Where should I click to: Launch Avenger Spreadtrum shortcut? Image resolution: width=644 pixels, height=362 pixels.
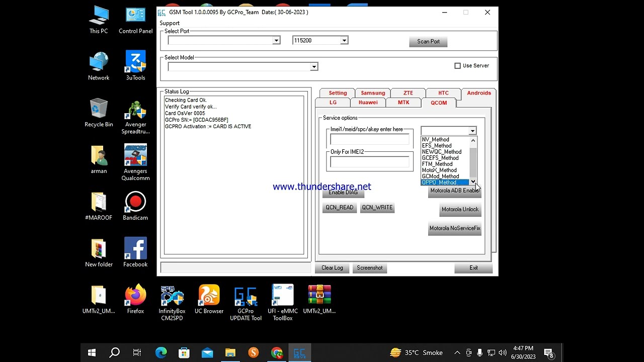pyautogui.click(x=135, y=117)
